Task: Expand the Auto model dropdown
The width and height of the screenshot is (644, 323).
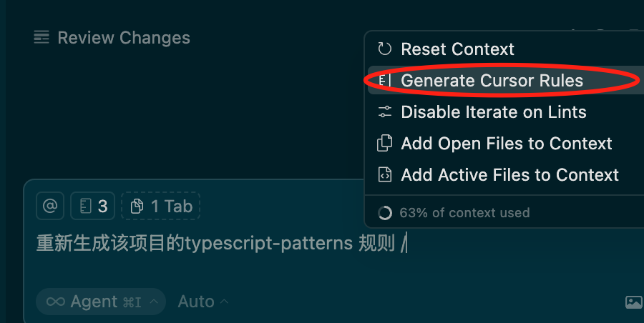Action: pos(203,302)
